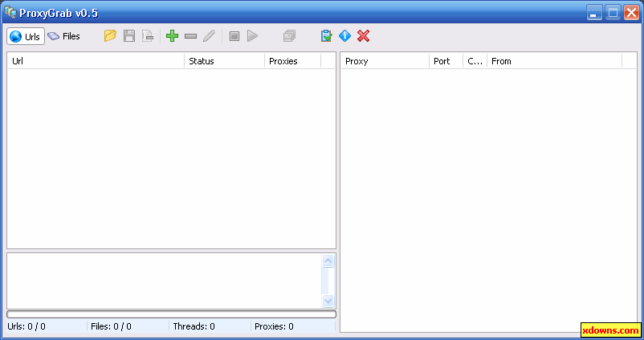
Task: Close the ProxyGrab window
Action: click(631, 13)
